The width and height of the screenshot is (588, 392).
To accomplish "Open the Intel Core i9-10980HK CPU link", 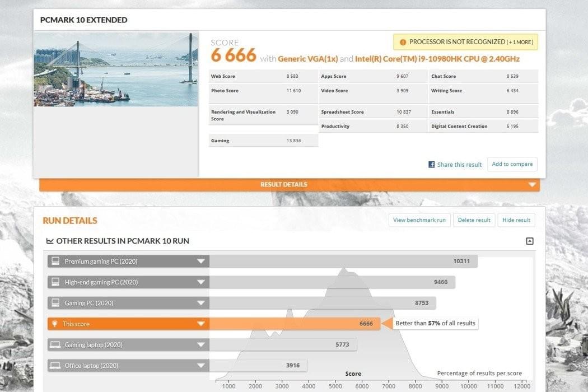I will 437,59.
